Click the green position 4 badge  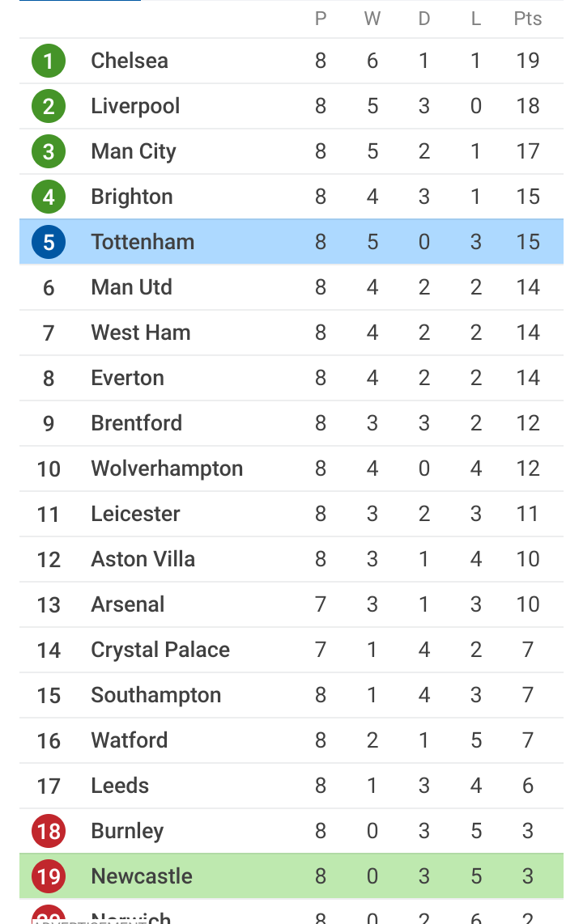pyautogui.click(x=49, y=197)
